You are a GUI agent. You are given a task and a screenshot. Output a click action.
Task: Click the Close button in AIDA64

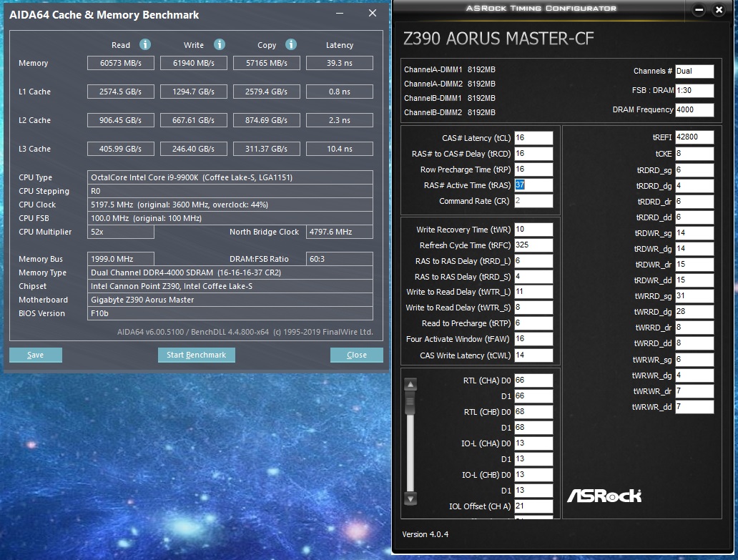[x=357, y=355]
